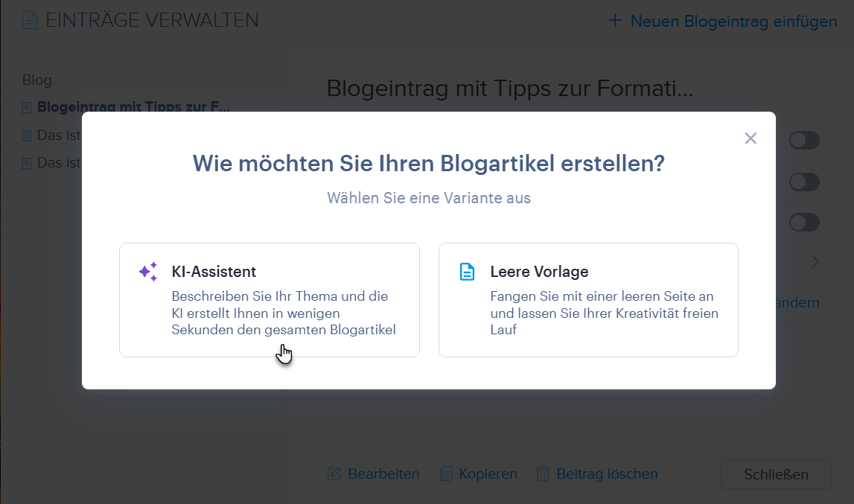854x504 pixels.
Task: Click the Kopieren copy icon
Action: 446,474
